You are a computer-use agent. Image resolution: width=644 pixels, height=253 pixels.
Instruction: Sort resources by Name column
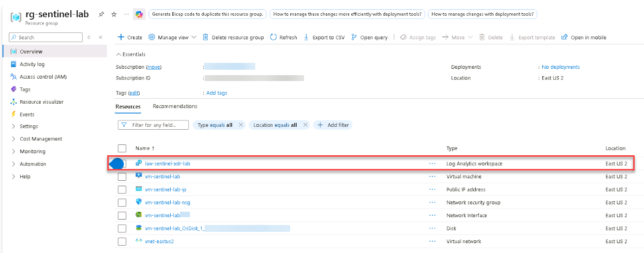(145, 148)
